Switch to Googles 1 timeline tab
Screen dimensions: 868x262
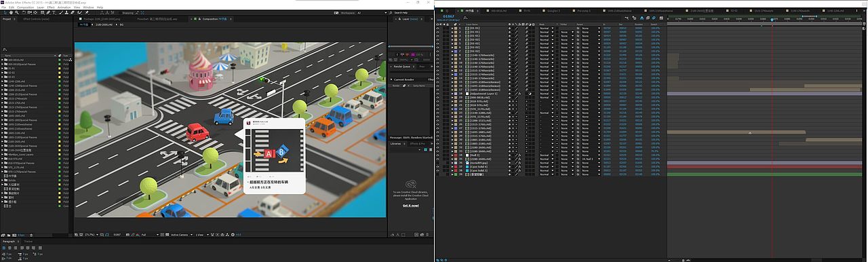tap(553, 11)
